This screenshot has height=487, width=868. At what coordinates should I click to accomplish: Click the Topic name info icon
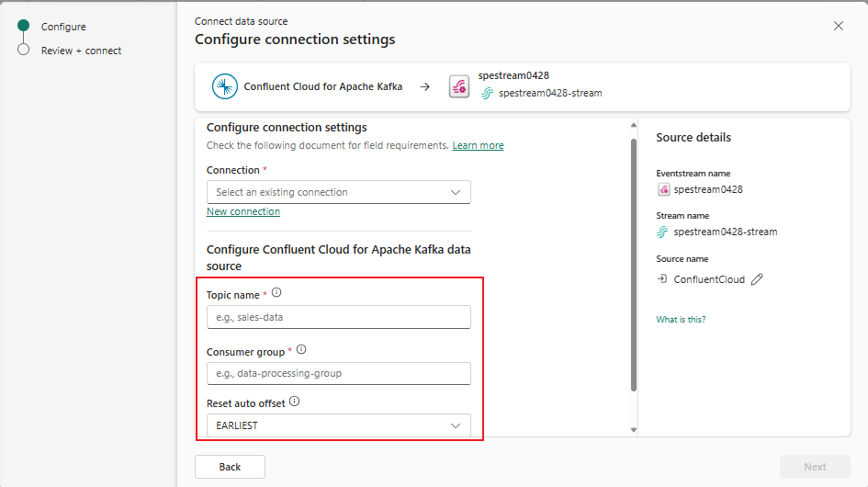[276, 293]
